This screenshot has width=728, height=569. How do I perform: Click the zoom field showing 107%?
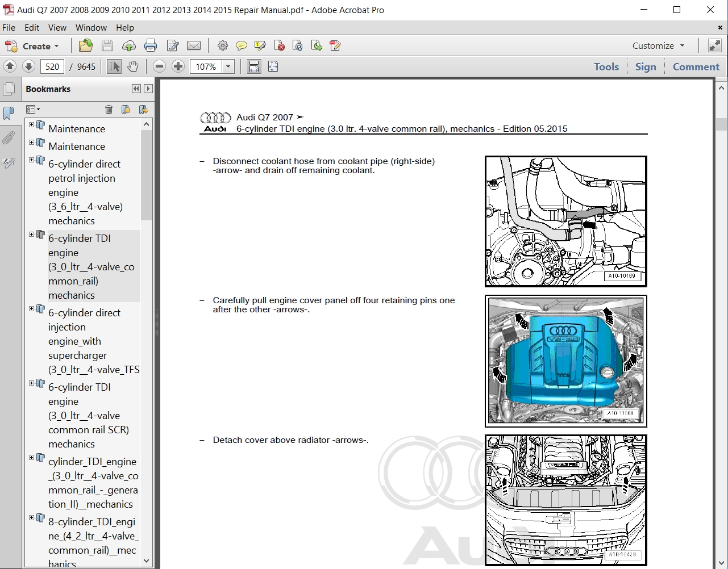pos(206,66)
